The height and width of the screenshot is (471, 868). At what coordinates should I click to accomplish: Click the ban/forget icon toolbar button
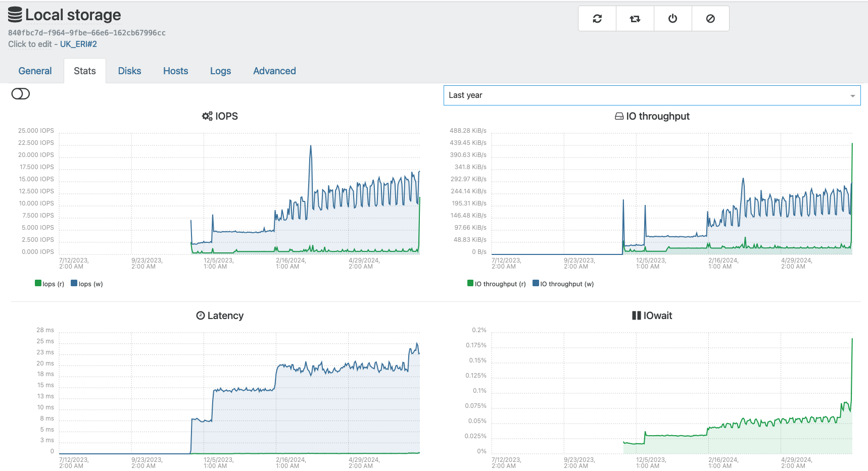[710, 19]
